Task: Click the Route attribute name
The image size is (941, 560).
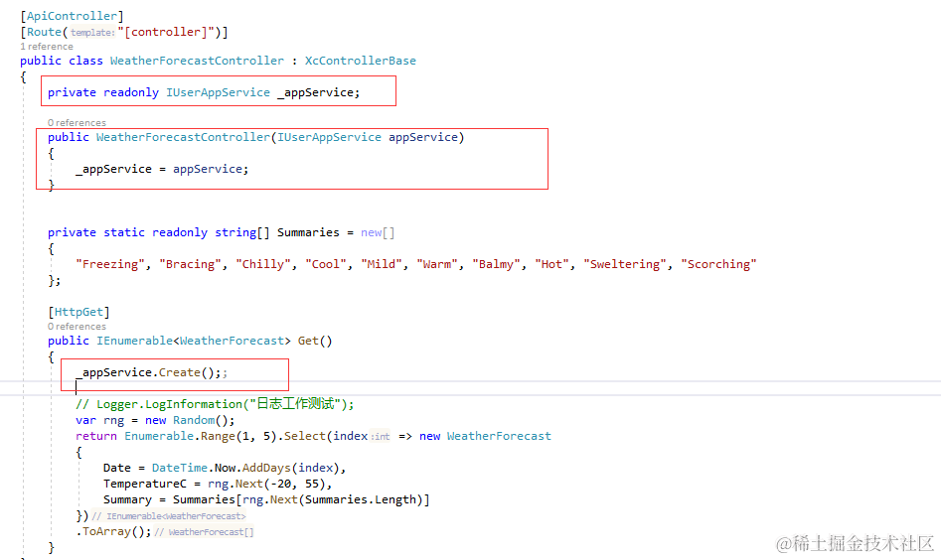Action: 44,32
